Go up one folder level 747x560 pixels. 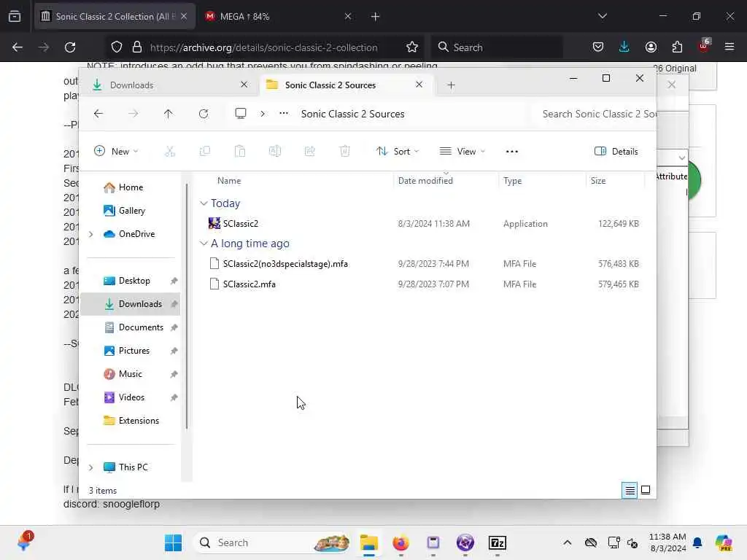pos(169,114)
